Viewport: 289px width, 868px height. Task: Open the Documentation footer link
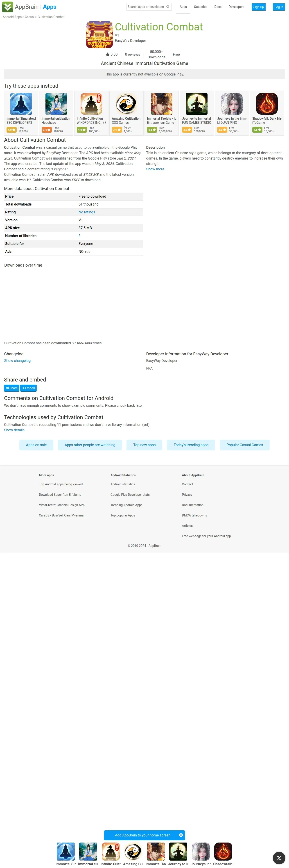[192, 505]
